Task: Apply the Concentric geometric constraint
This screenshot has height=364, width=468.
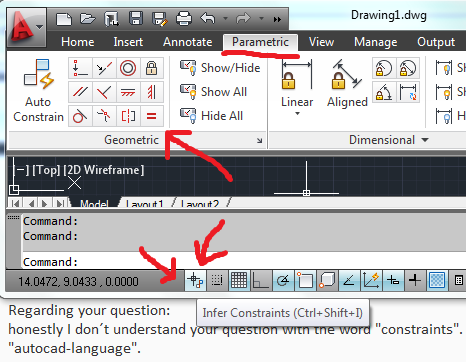Action: [x=128, y=68]
